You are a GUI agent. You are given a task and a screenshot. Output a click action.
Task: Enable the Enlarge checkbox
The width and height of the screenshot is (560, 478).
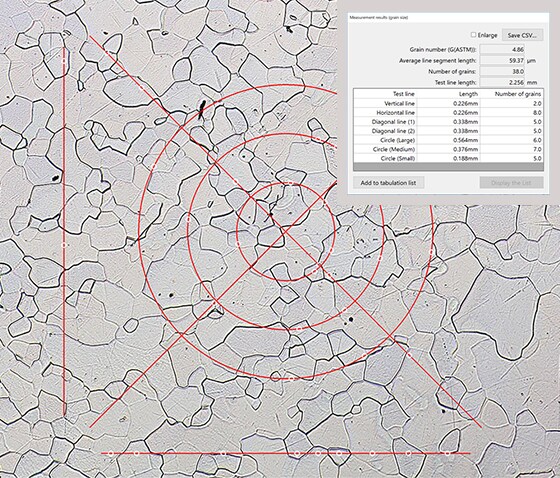pyautogui.click(x=474, y=35)
